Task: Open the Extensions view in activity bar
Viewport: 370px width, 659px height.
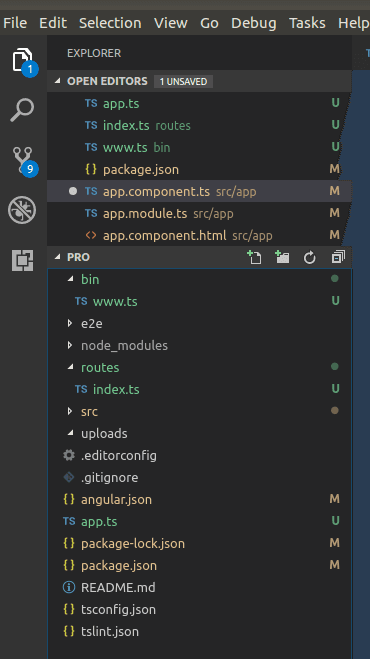Action: click(22, 260)
